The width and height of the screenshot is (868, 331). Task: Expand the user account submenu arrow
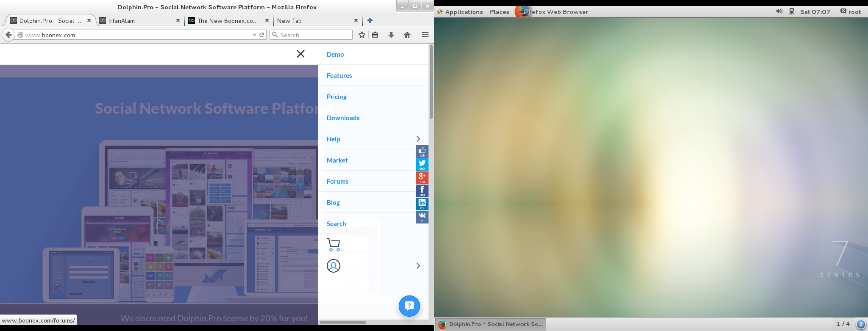[418, 266]
